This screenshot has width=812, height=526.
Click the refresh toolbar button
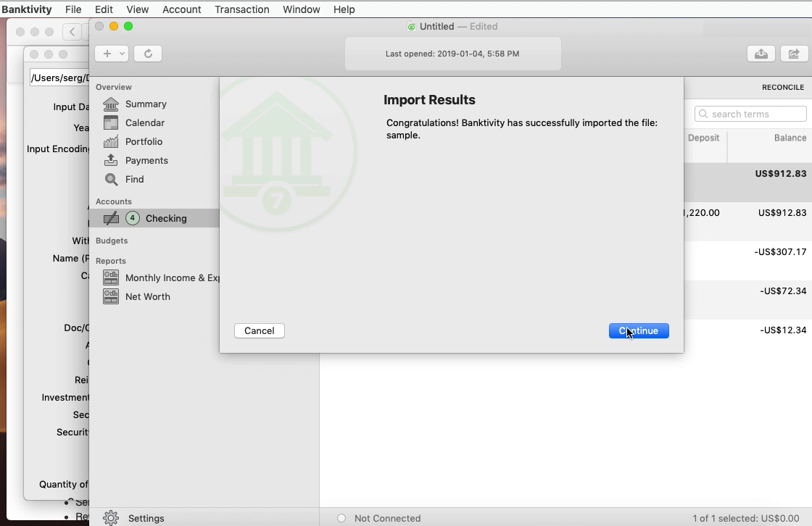(148, 54)
